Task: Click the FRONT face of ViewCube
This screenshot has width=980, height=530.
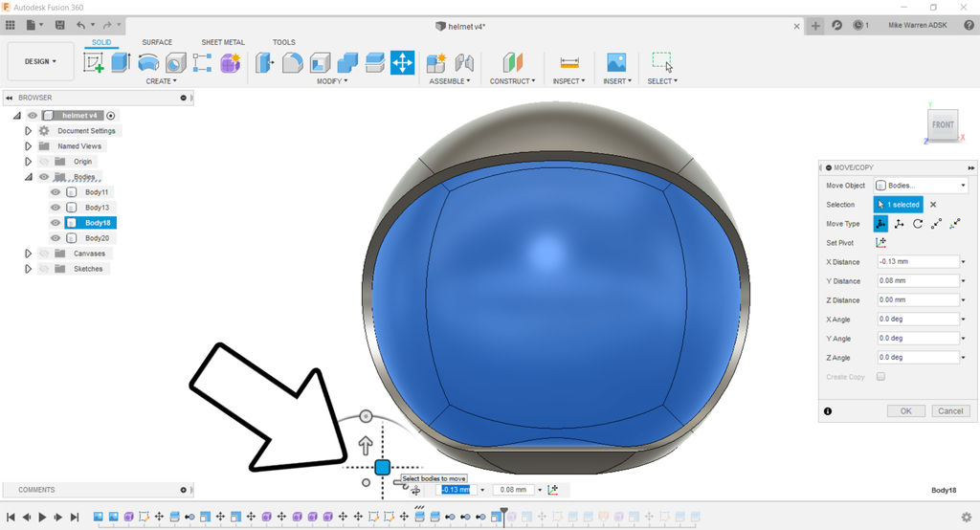Action: tap(943, 125)
